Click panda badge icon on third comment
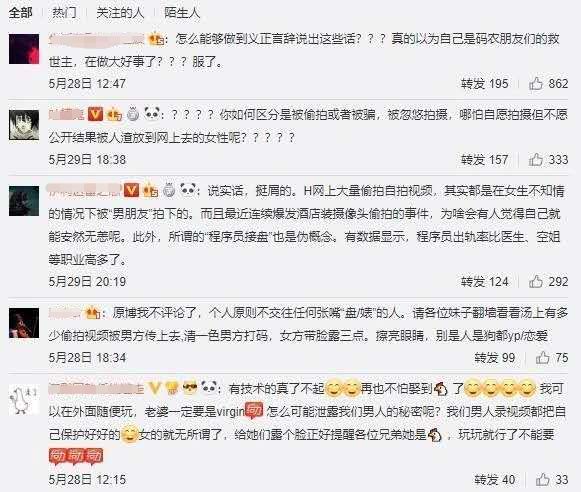The width and height of the screenshot is (581, 492). 188,190
